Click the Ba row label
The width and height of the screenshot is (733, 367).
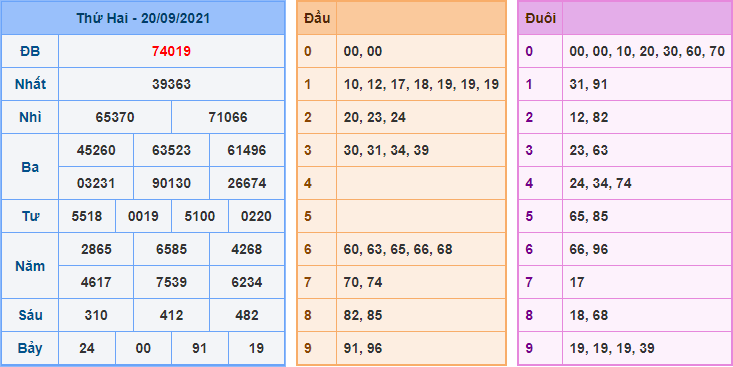tap(30, 167)
